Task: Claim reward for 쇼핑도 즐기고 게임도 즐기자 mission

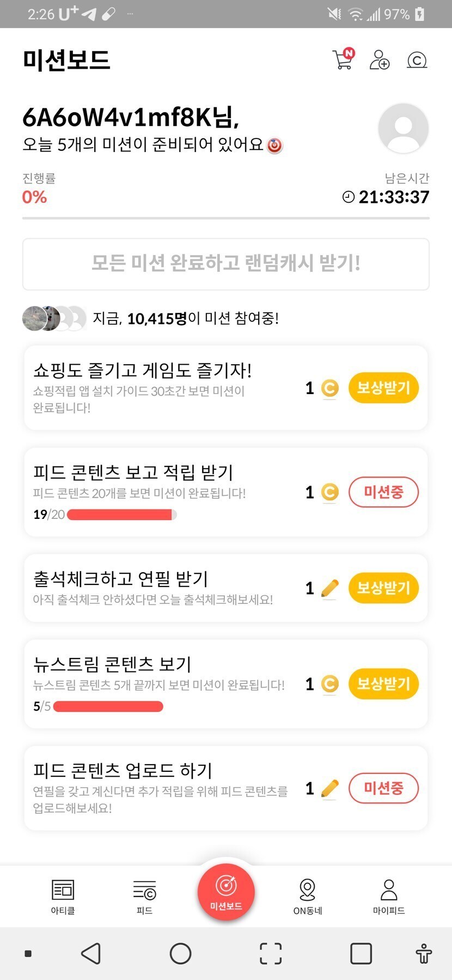Action: coord(383,388)
